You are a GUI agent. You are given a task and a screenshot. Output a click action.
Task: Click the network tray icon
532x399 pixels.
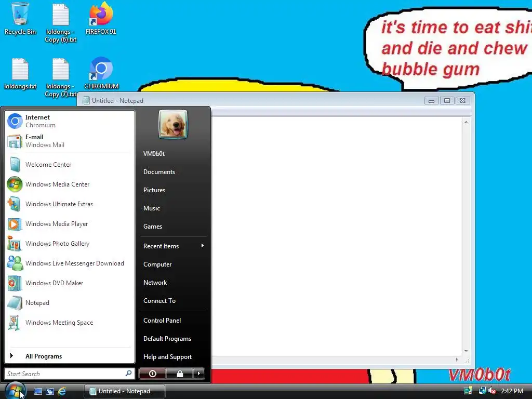click(x=482, y=391)
